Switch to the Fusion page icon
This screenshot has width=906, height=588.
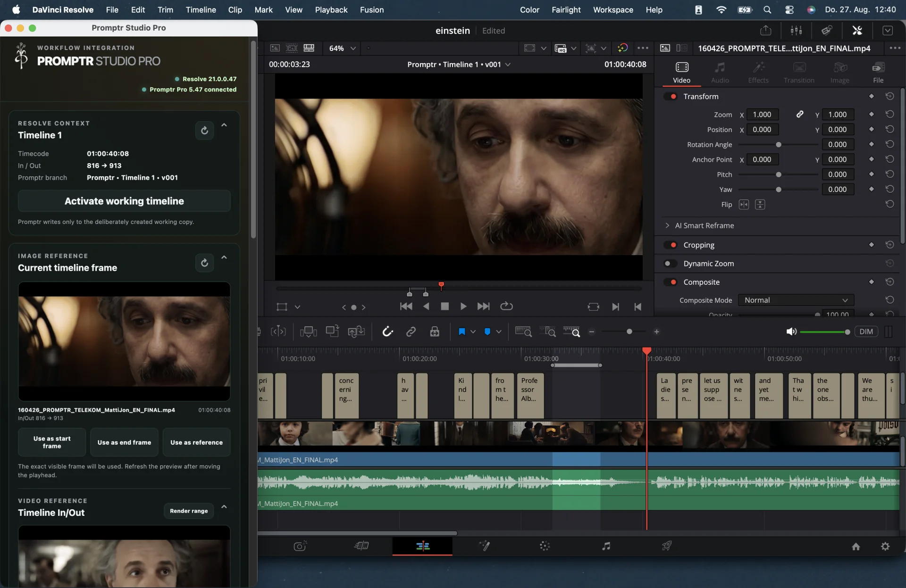(484, 546)
